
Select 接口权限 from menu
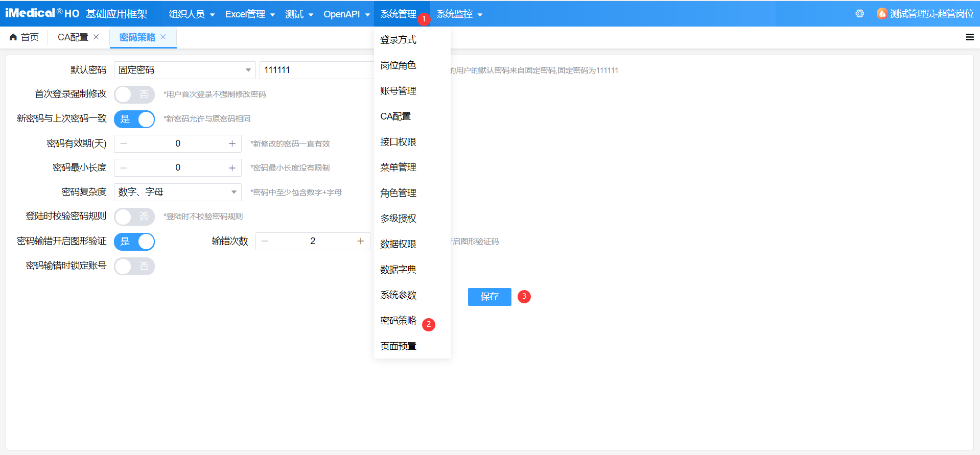tap(412, 142)
